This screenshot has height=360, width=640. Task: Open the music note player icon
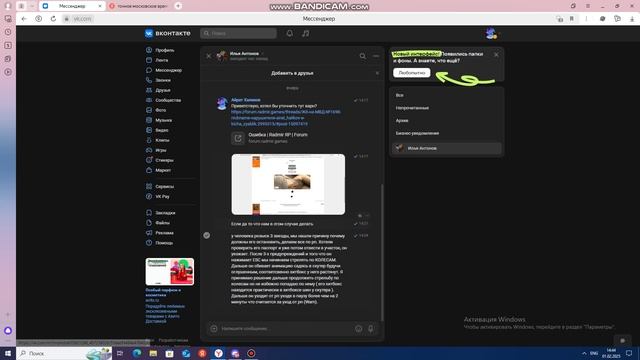pos(305,33)
